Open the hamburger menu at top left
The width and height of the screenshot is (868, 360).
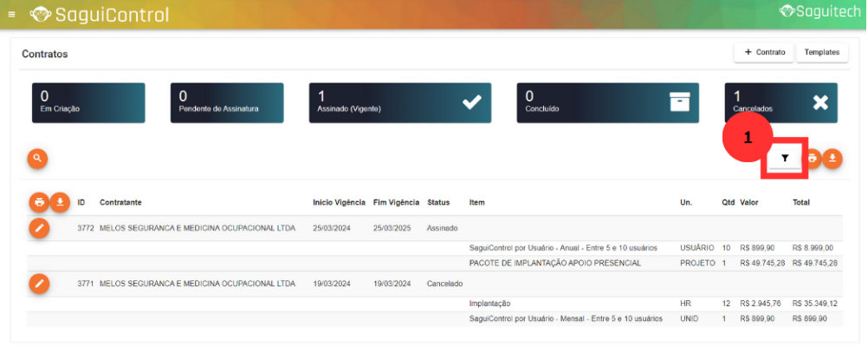11,15
